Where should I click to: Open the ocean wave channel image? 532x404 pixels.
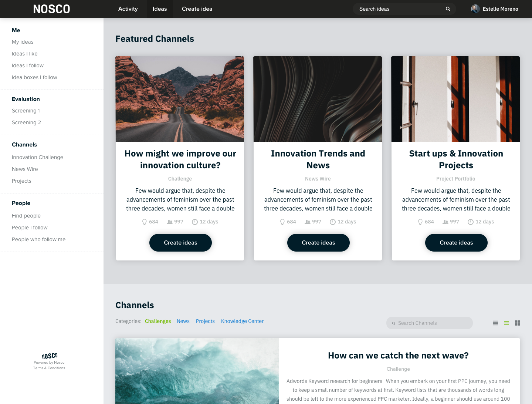coord(197,371)
